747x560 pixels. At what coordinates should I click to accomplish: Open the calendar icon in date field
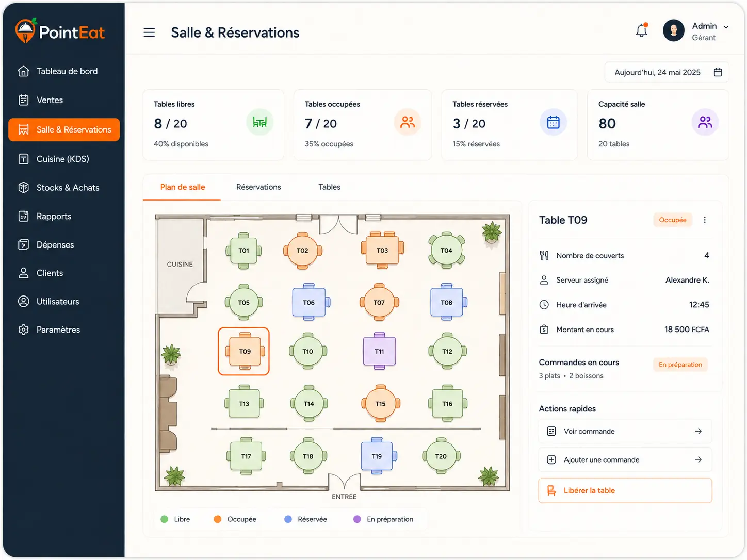coord(718,72)
